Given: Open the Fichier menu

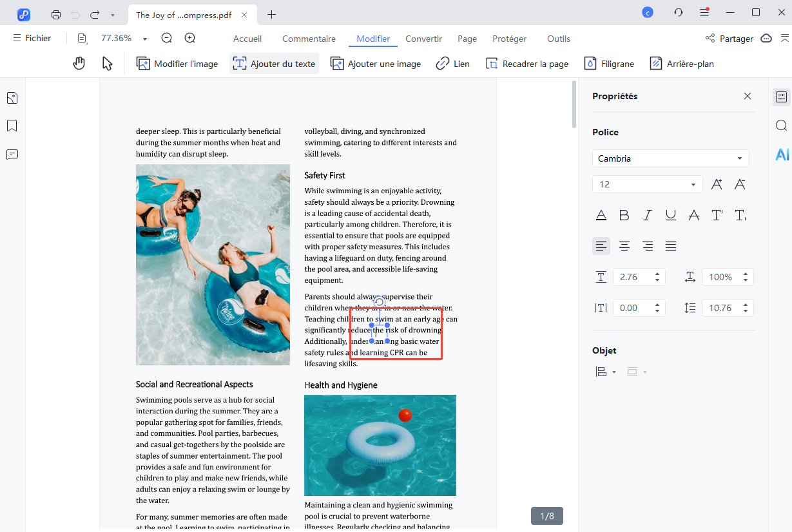Looking at the screenshot, I should (32, 39).
